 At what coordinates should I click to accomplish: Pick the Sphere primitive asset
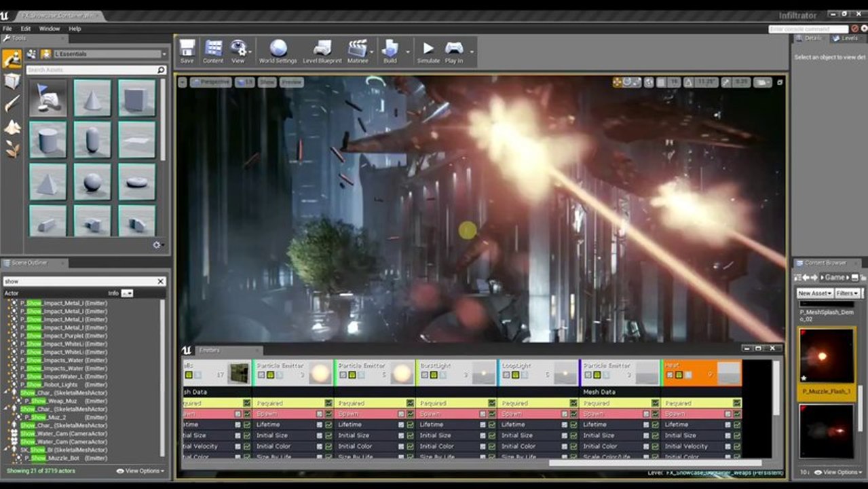[x=92, y=182]
